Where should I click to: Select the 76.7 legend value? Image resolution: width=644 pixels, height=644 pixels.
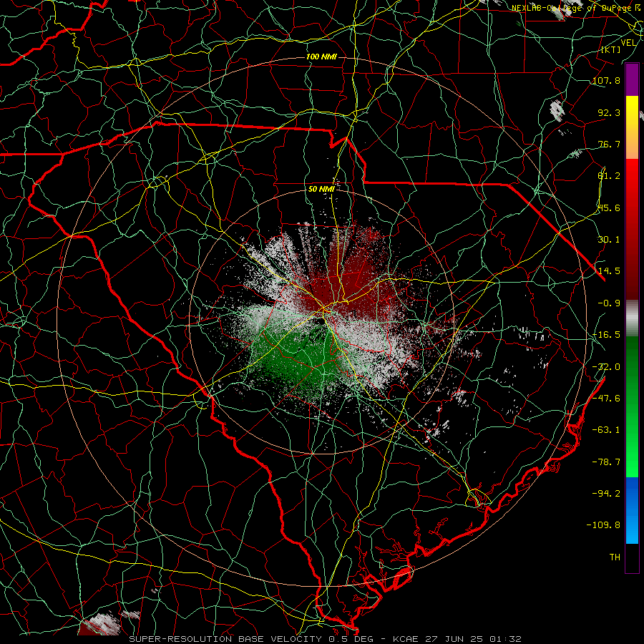609,144
